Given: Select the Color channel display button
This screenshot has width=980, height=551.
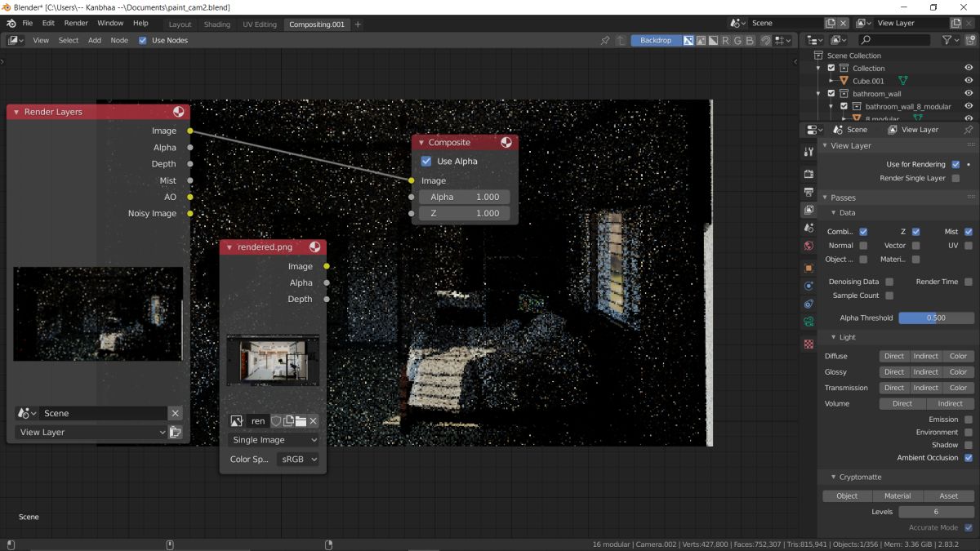Looking at the screenshot, I should [x=701, y=40].
